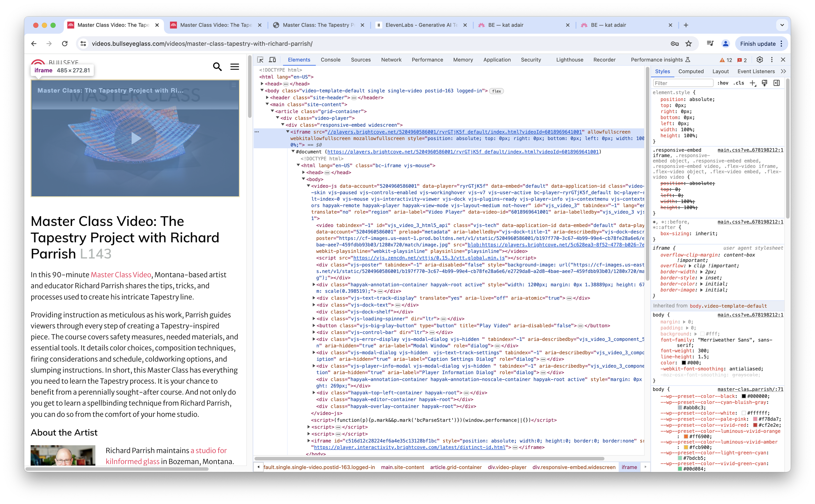Toggle the device toolbar icon

272,60
